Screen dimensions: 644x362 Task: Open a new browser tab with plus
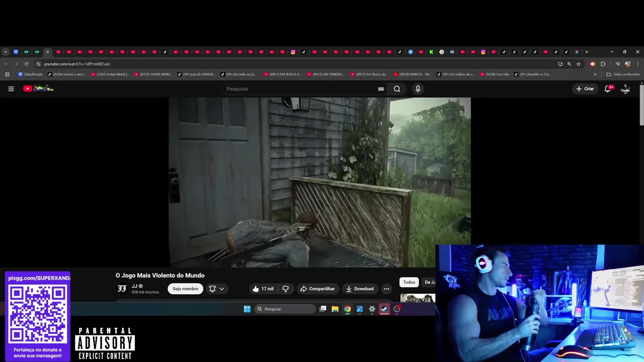tap(587, 52)
